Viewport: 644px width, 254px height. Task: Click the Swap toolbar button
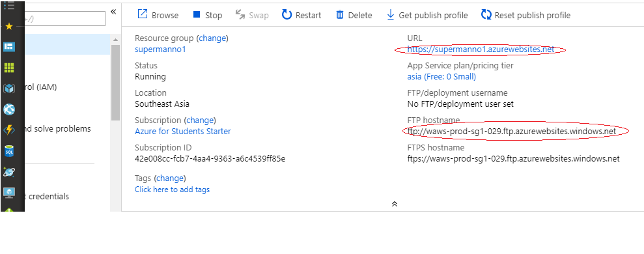pyautogui.click(x=252, y=15)
